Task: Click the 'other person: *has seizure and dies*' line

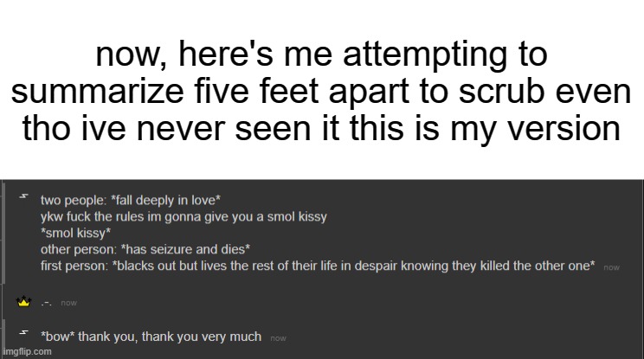Action: coord(145,249)
